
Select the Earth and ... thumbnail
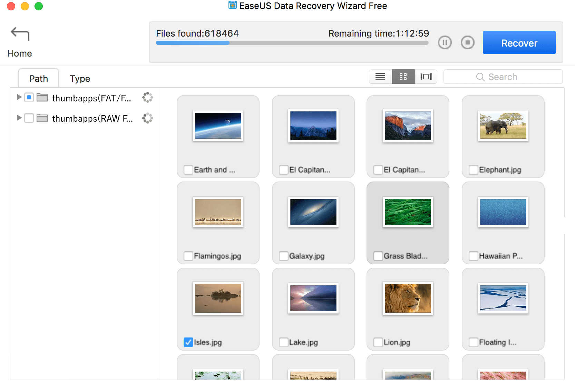click(x=218, y=126)
